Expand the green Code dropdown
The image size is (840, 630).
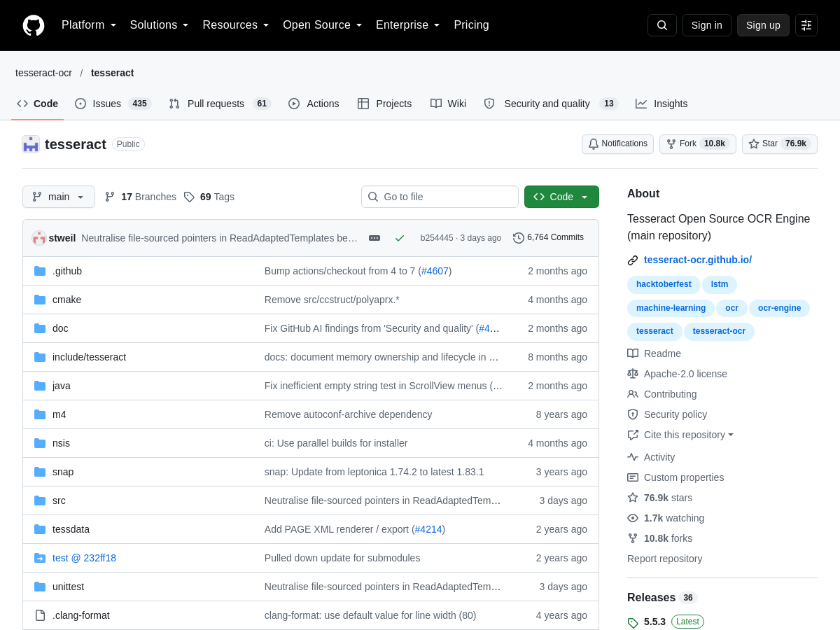(561, 197)
